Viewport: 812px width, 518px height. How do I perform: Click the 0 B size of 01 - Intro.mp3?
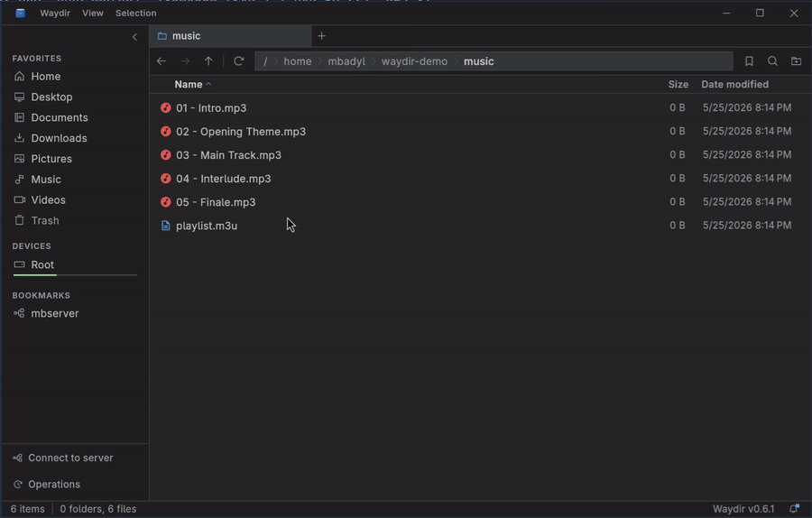(x=677, y=107)
